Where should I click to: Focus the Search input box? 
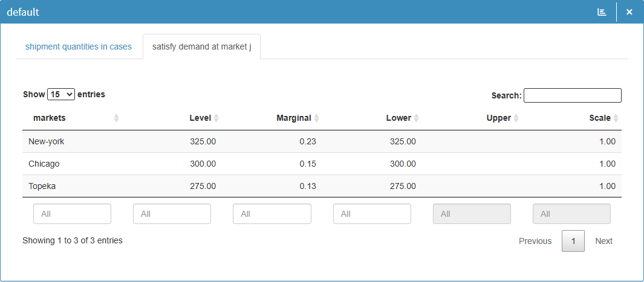tap(572, 95)
